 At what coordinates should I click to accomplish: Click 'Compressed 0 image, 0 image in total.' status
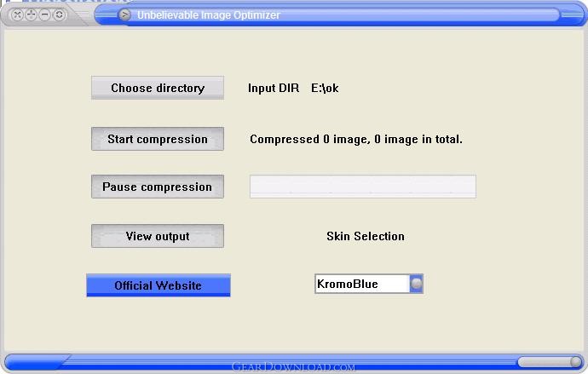[x=356, y=140]
